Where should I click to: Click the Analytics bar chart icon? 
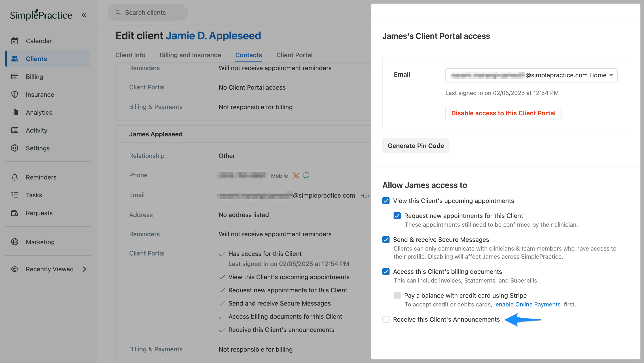point(15,112)
